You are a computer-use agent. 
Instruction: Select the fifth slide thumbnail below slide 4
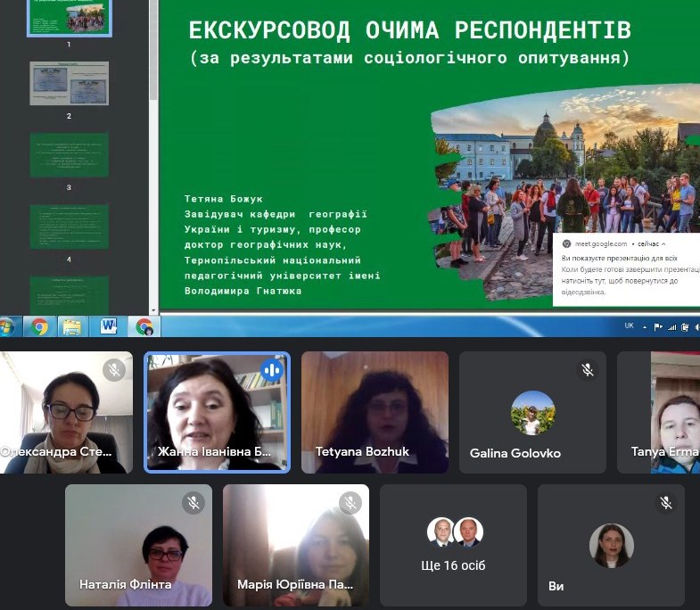pyautogui.click(x=70, y=295)
